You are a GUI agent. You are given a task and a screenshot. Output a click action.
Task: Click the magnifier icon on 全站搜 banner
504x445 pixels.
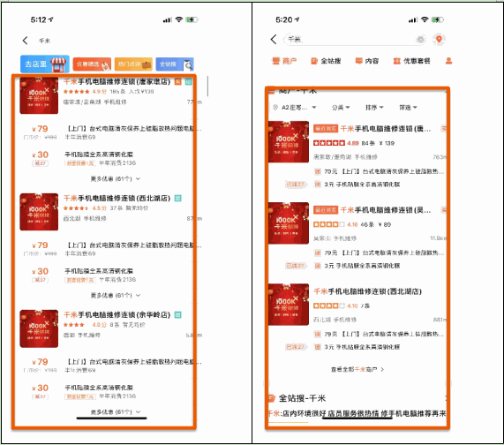pyautogui.click(x=188, y=65)
